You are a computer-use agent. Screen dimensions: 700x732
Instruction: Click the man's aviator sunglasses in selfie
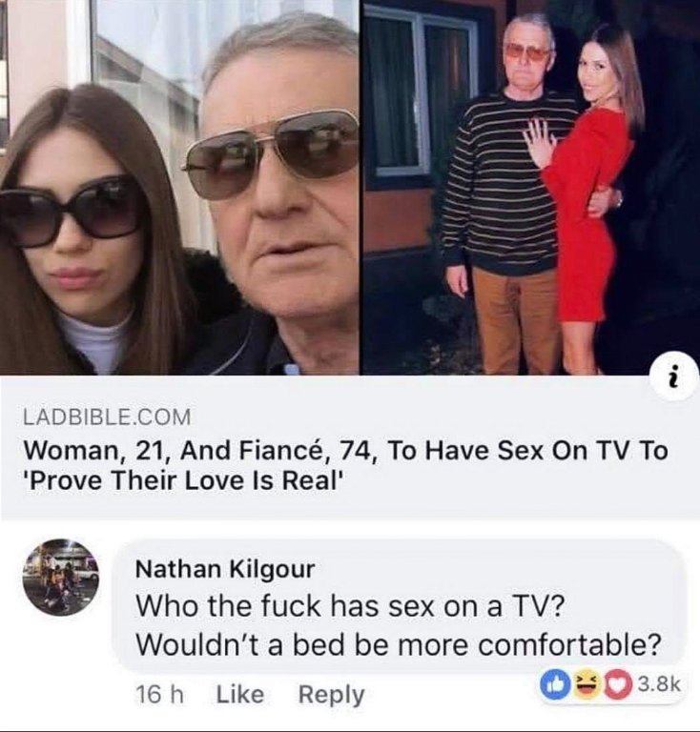coord(272,154)
